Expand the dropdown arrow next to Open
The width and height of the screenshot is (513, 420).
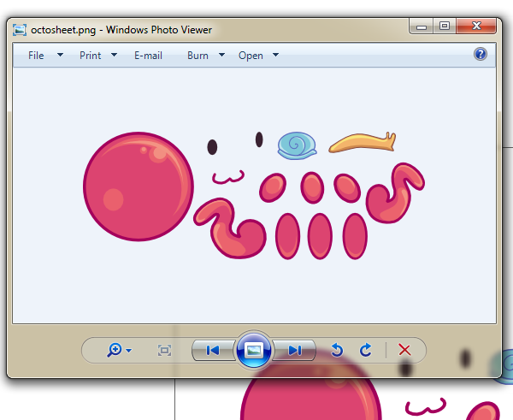click(275, 56)
